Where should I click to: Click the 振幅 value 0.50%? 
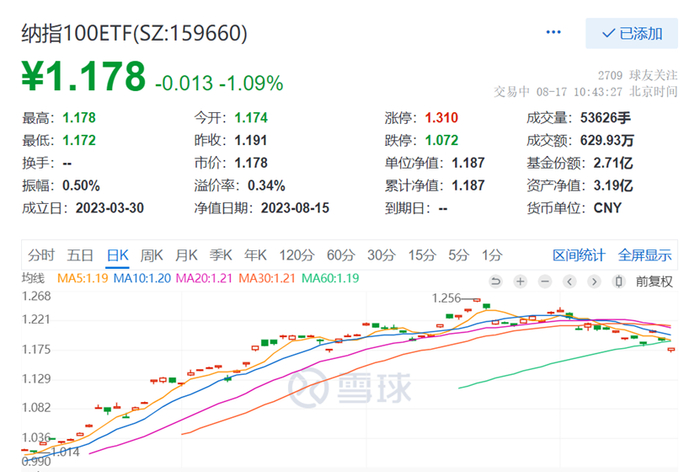point(81,185)
